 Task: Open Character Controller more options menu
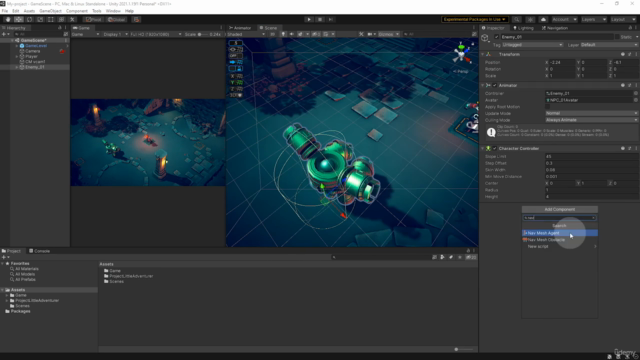pos(636,149)
